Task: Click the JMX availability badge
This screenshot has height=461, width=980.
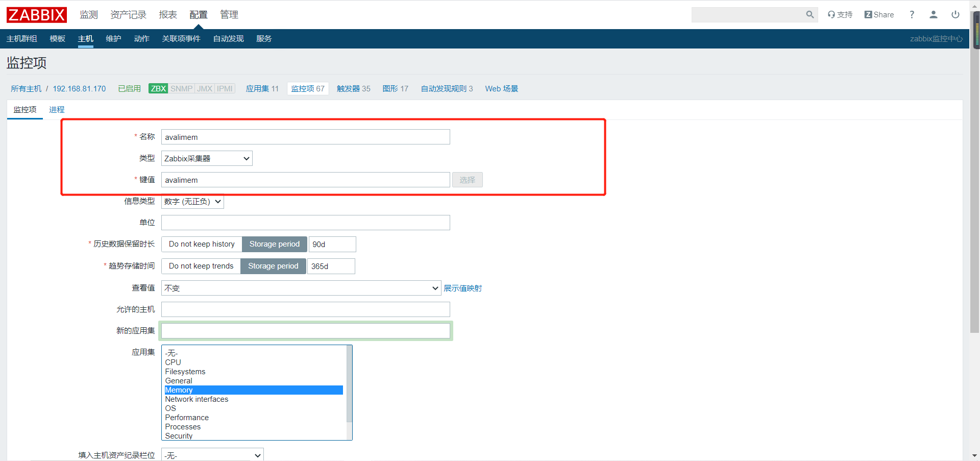Action: 205,89
